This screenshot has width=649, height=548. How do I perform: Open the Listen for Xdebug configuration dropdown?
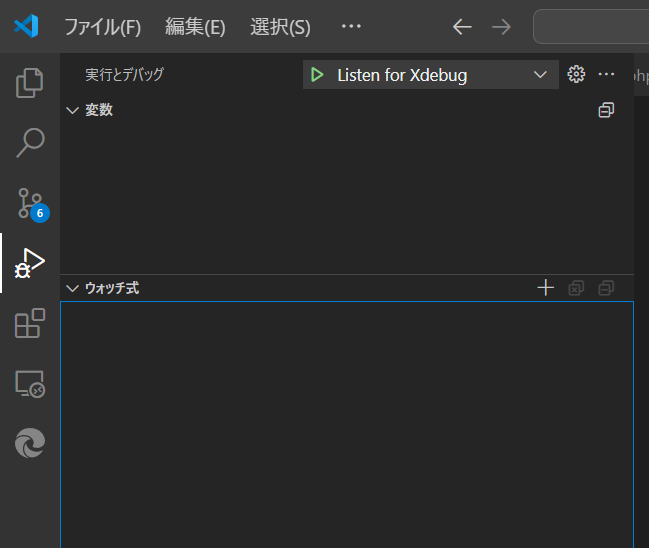coord(431,75)
